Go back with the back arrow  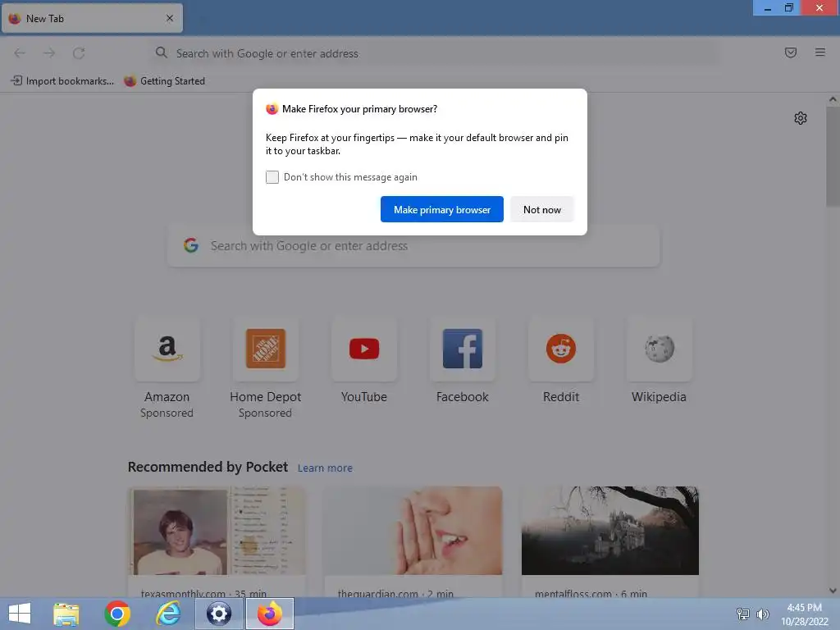coord(20,53)
